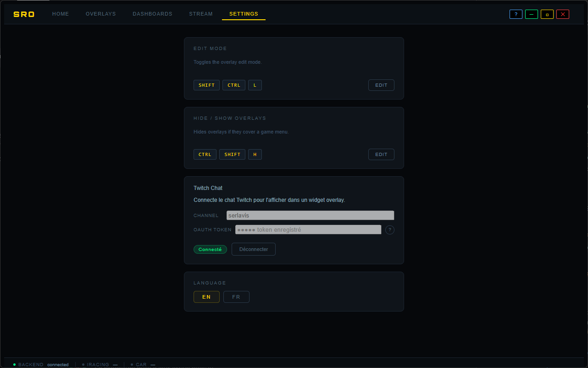Edit the Hide / Show Overlays hotkey

(x=381, y=155)
